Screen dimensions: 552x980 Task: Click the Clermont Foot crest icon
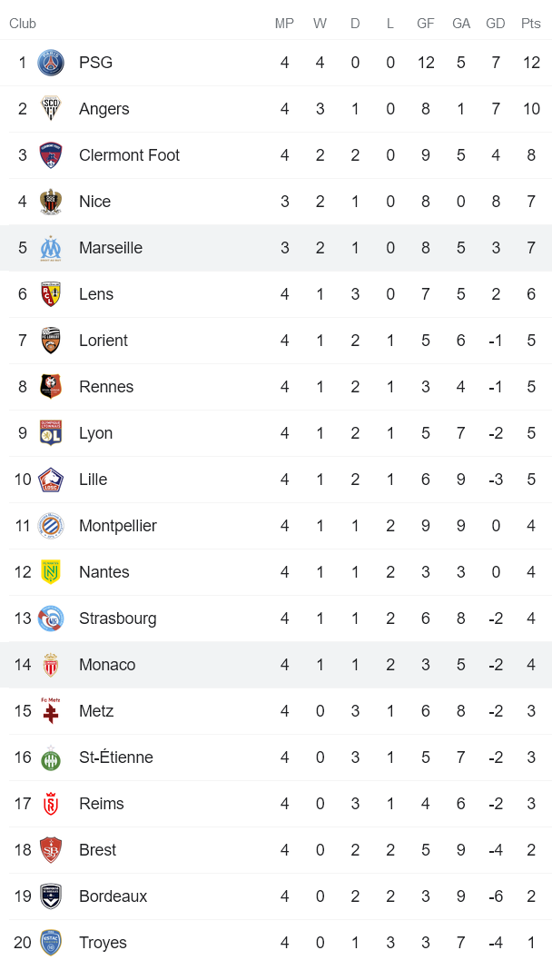click(51, 155)
